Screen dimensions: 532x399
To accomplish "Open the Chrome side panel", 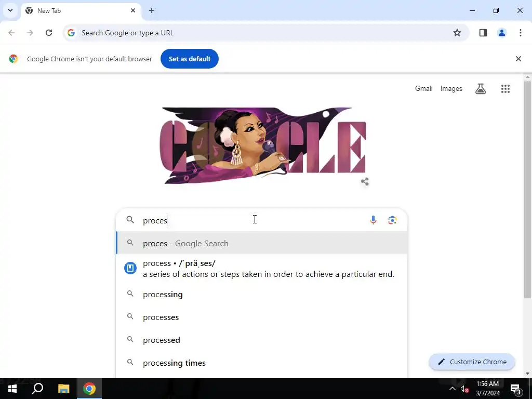I will pos(483,33).
